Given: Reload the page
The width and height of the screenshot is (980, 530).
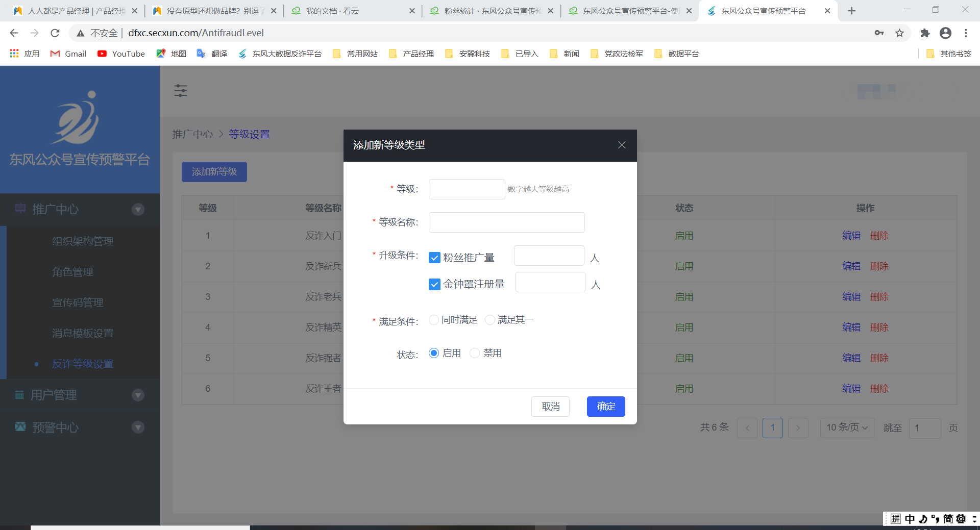Looking at the screenshot, I should [x=55, y=33].
